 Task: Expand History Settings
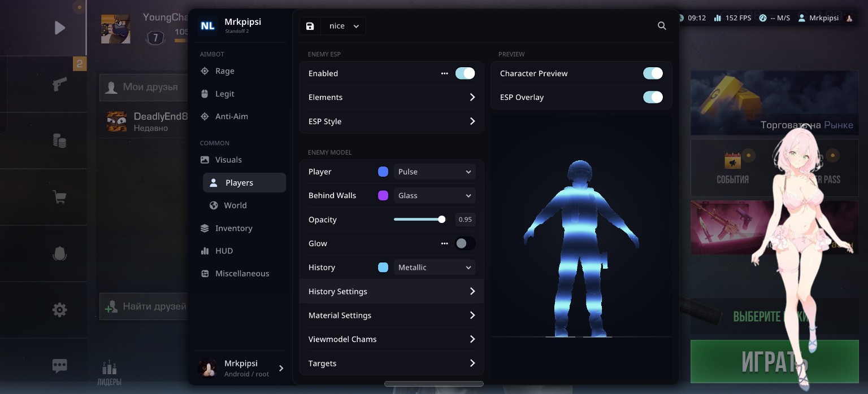coord(392,291)
